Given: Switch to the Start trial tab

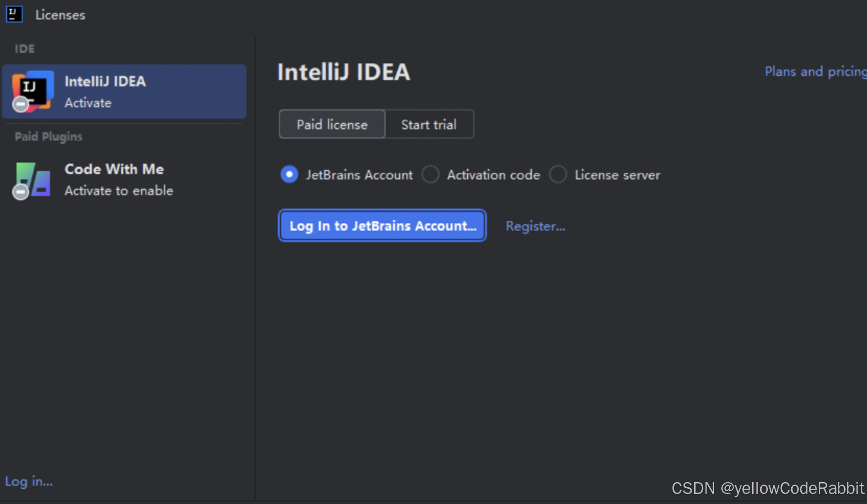Looking at the screenshot, I should click(429, 124).
